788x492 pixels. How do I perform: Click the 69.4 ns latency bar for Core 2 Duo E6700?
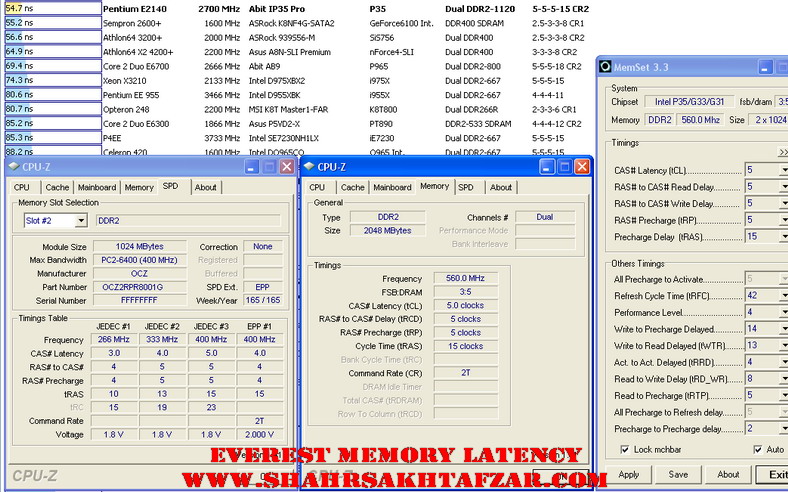[53, 66]
